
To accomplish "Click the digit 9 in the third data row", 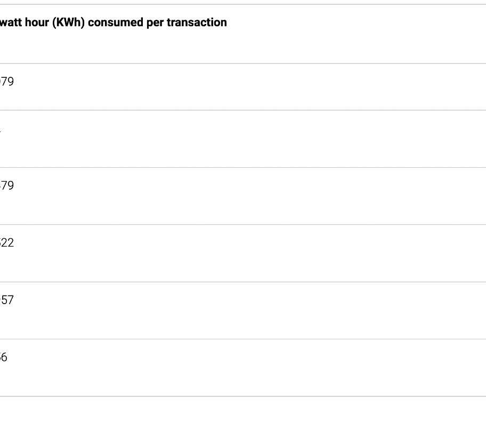I will (10, 185).
